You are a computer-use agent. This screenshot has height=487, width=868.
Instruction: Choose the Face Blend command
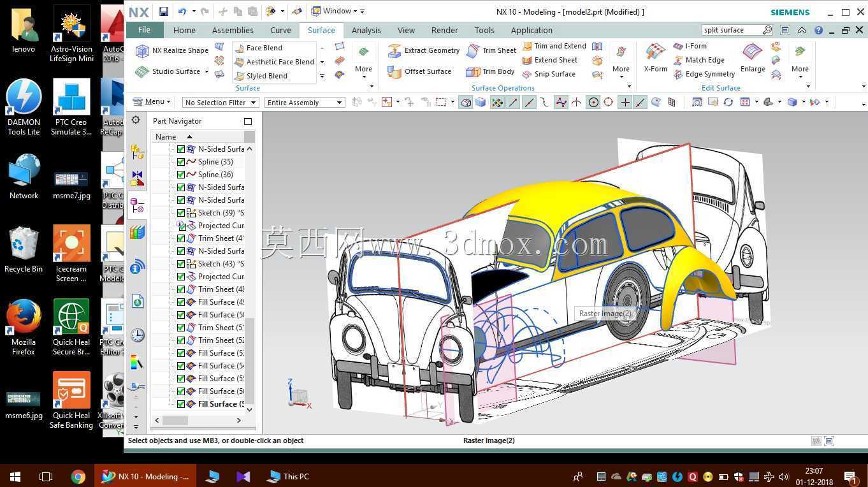[258, 48]
